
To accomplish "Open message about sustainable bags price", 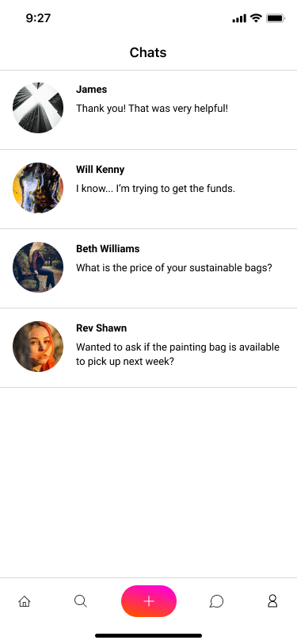I will click(x=174, y=268).
